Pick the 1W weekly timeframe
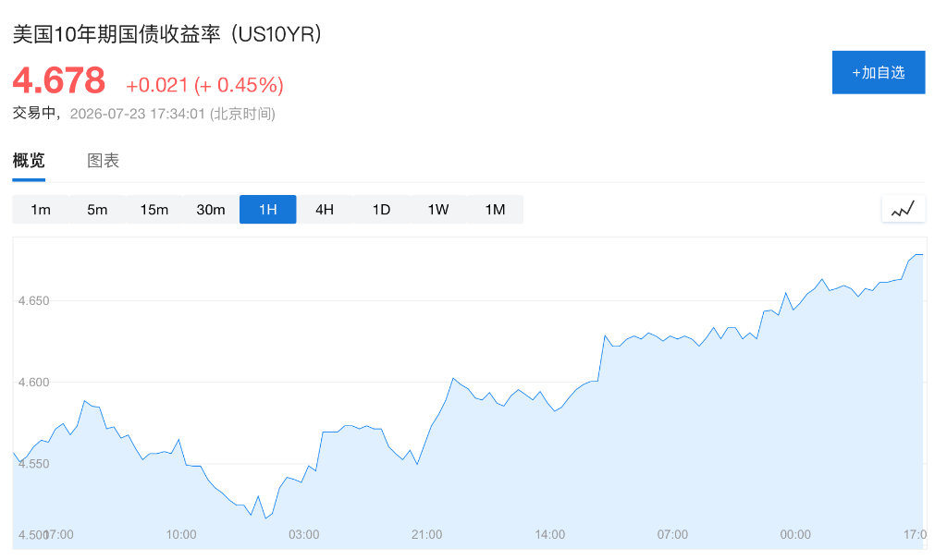 [x=437, y=210]
